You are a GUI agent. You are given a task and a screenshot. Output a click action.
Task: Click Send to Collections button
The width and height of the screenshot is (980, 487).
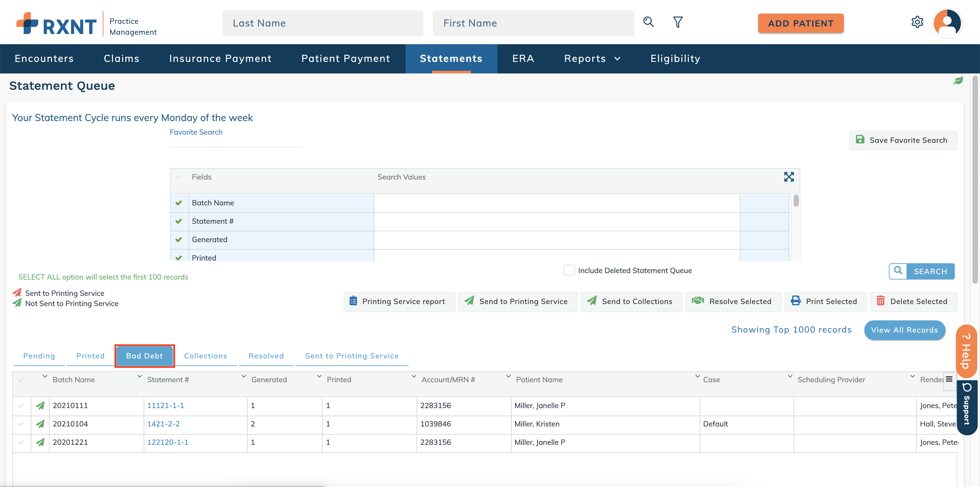pyautogui.click(x=631, y=301)
